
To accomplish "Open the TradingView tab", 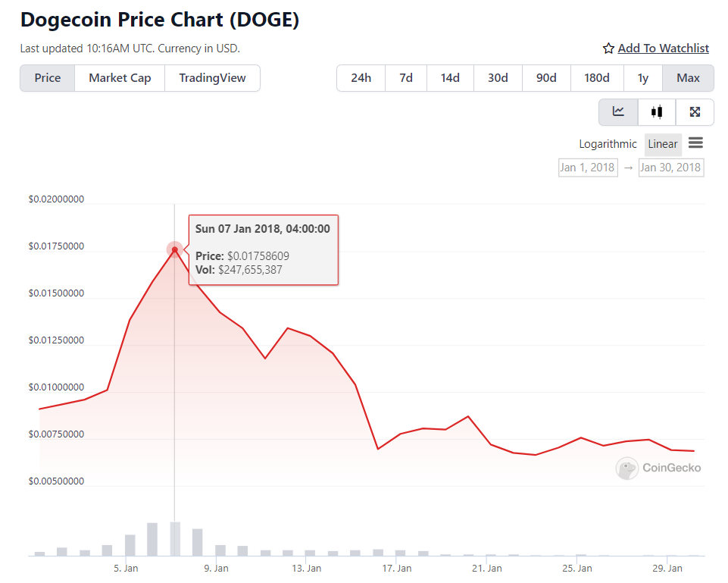I will pos(212,78).
